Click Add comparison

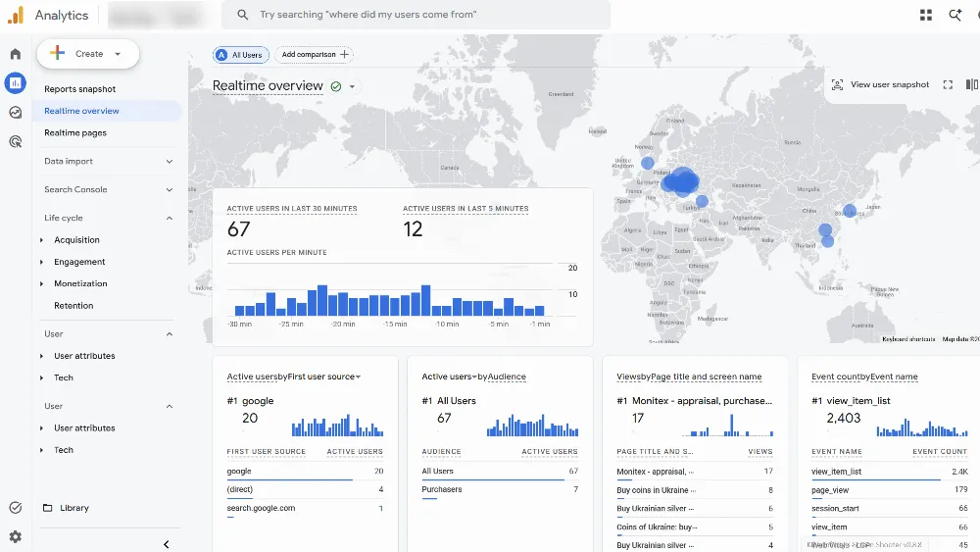(315, 54)
